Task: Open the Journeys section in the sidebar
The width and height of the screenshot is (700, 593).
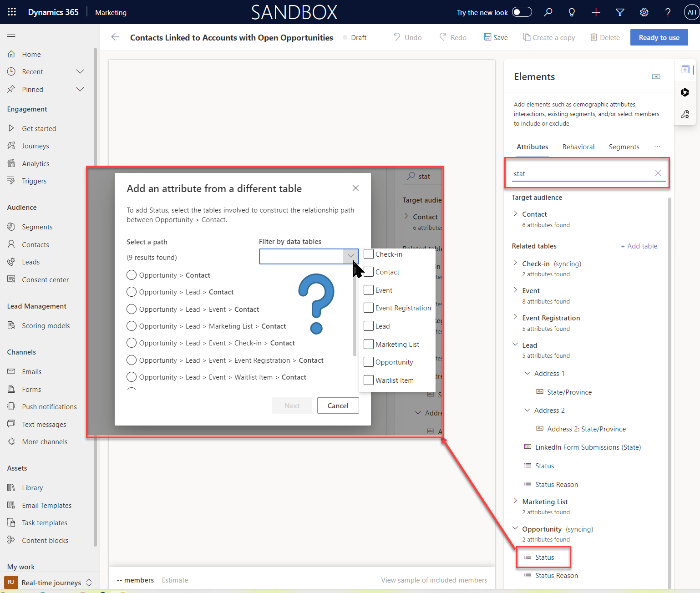Action: click(x=36, y=146)
